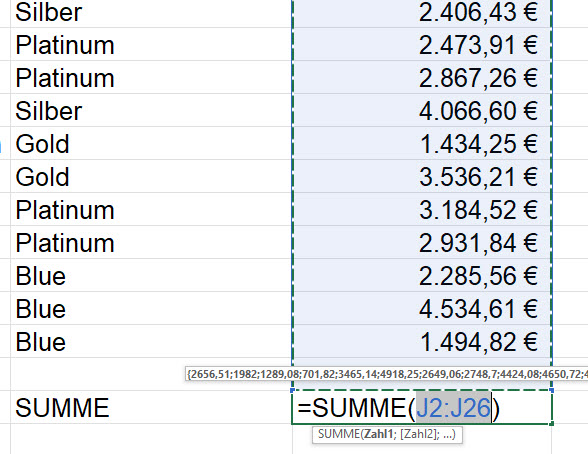Click the array values preview tooltip

point(386,374)
